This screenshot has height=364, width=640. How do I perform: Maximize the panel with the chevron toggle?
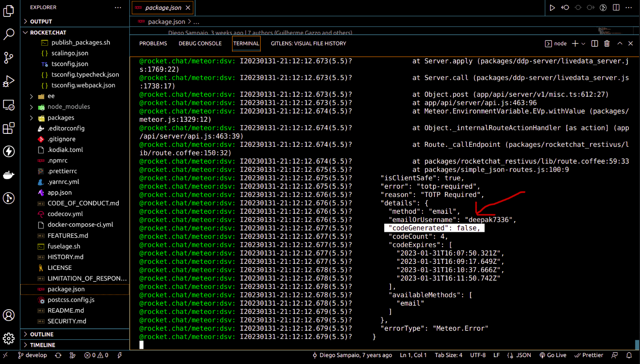(x=620, y=43)
